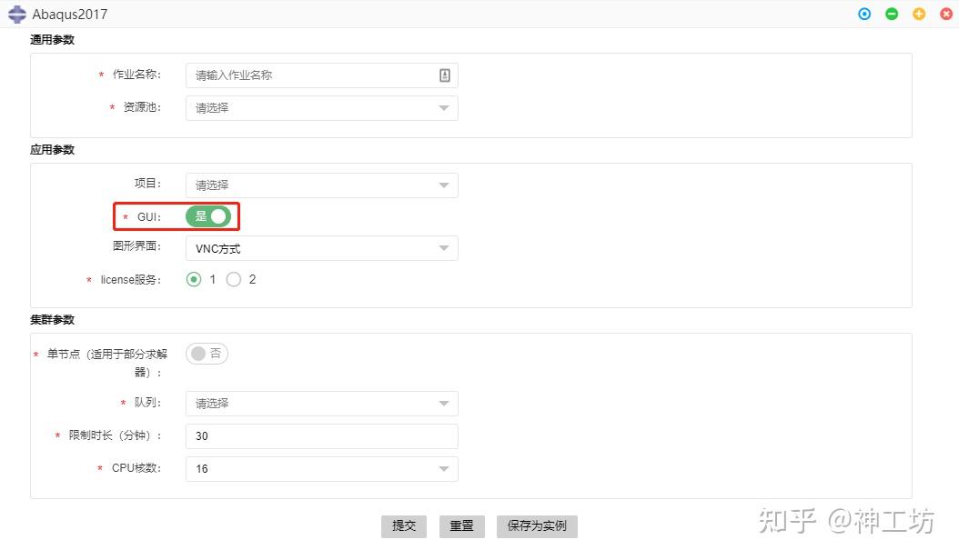Click the 图形界面 label
Screen dimensions: 959x560
[137, 246]
